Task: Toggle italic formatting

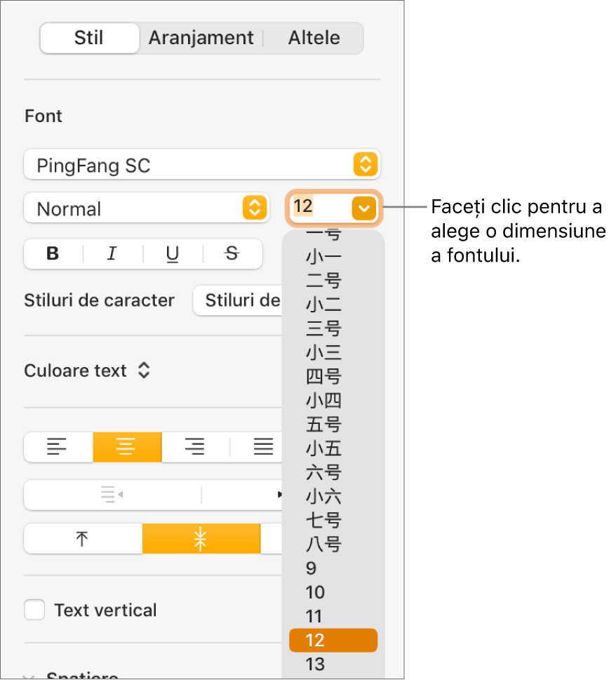Action: pos(112,253)
